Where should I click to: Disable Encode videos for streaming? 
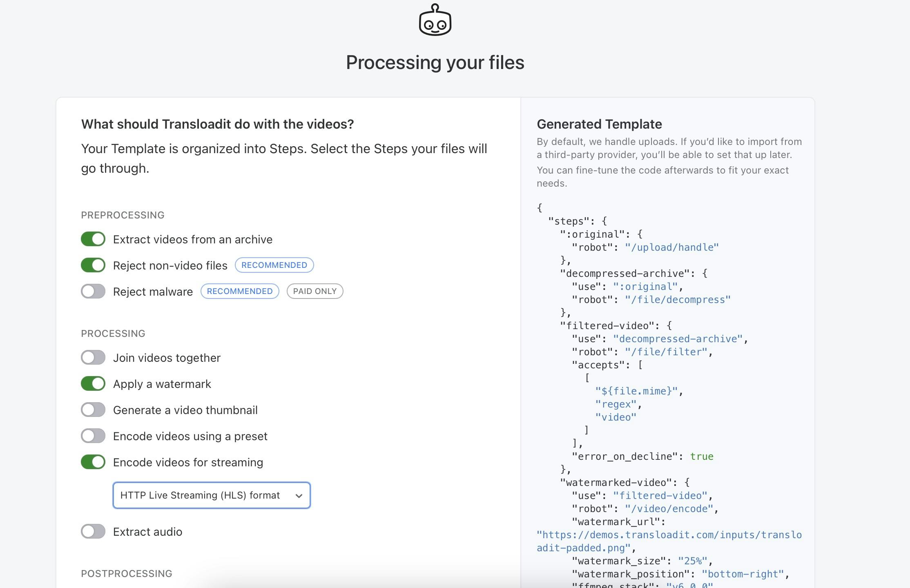click(93, 462)
